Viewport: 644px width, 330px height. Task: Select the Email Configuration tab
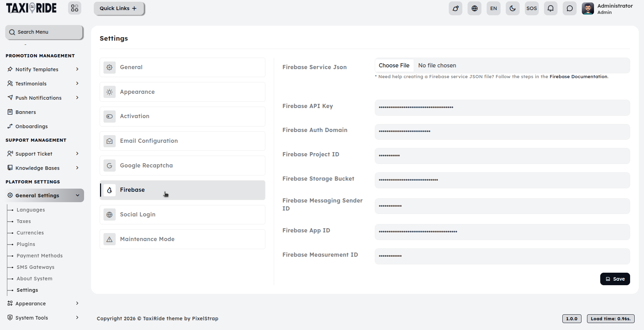point(182,141)
